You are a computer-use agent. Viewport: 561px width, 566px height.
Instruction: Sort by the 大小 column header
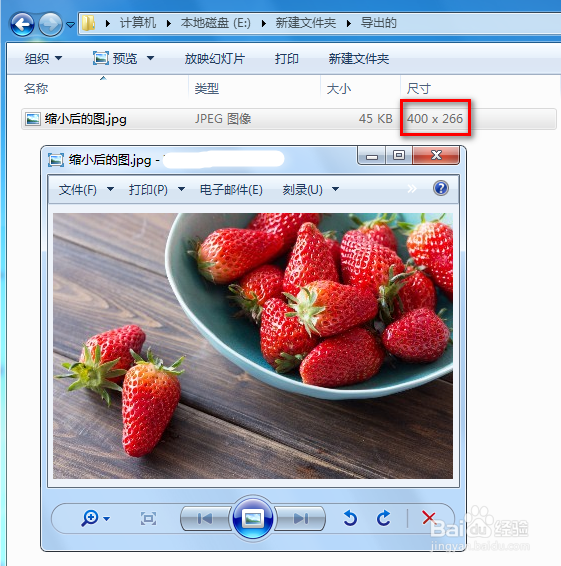tap(339, 88)
